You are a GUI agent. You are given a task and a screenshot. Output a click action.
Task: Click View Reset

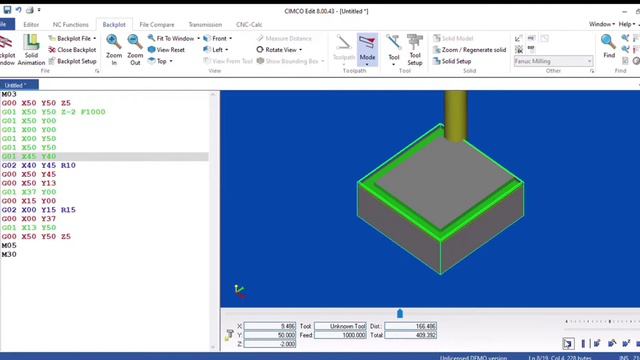167,50
